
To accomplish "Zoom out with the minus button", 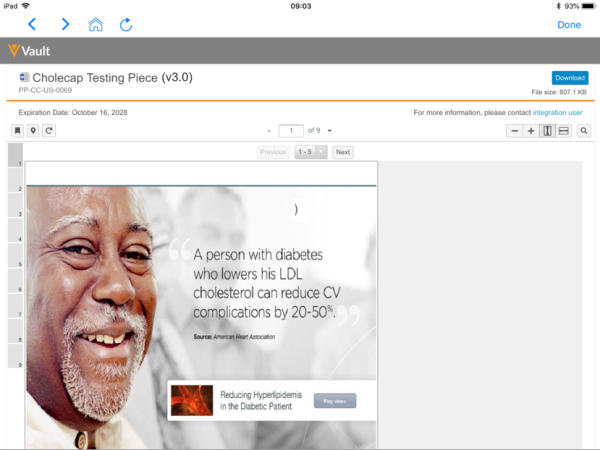I will click(514, 131).
